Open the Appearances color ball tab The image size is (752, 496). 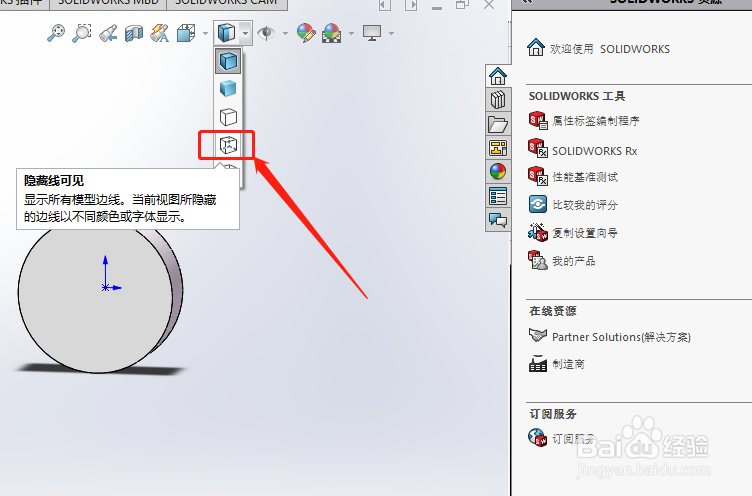pyautogui.click(x=498, y=172)
